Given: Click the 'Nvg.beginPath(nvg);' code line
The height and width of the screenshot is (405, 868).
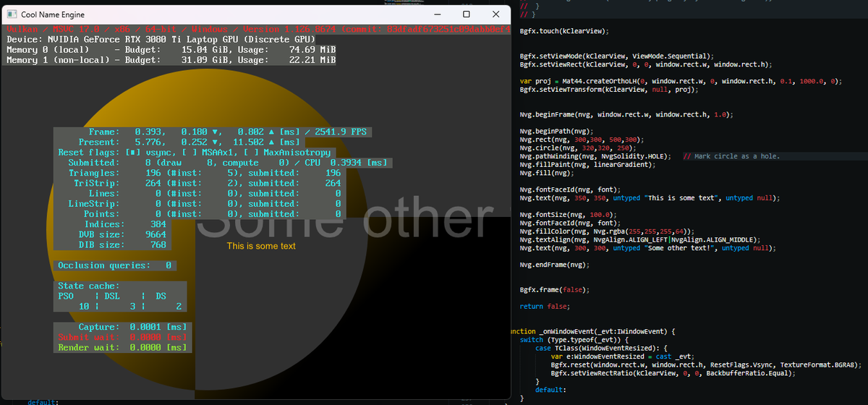Looking at the screenshot, I should coord(556,131).
